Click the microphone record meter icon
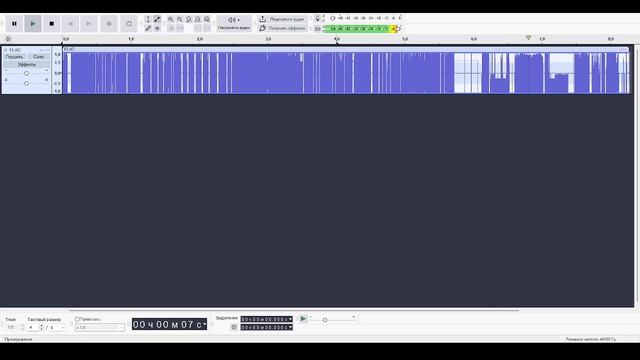Image resolution: width=640 pixels, height=360 pixels. point(318,18)
